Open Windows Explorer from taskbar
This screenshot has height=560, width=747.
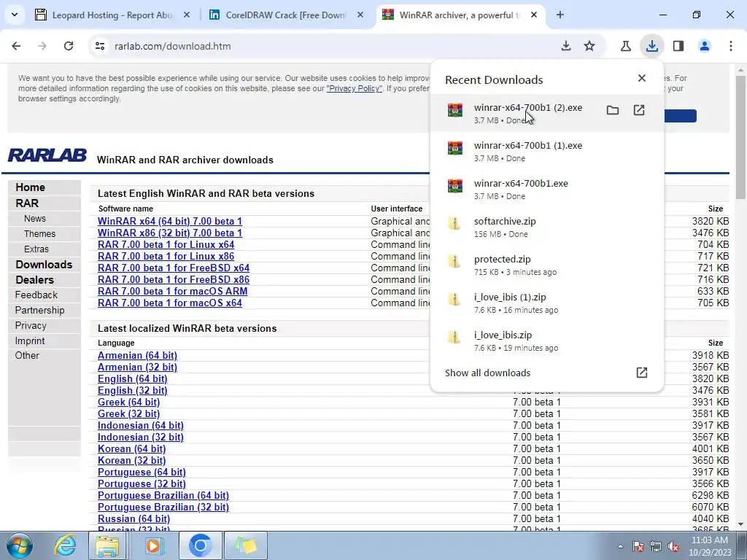pyautogui.click(x=108, y=545)
